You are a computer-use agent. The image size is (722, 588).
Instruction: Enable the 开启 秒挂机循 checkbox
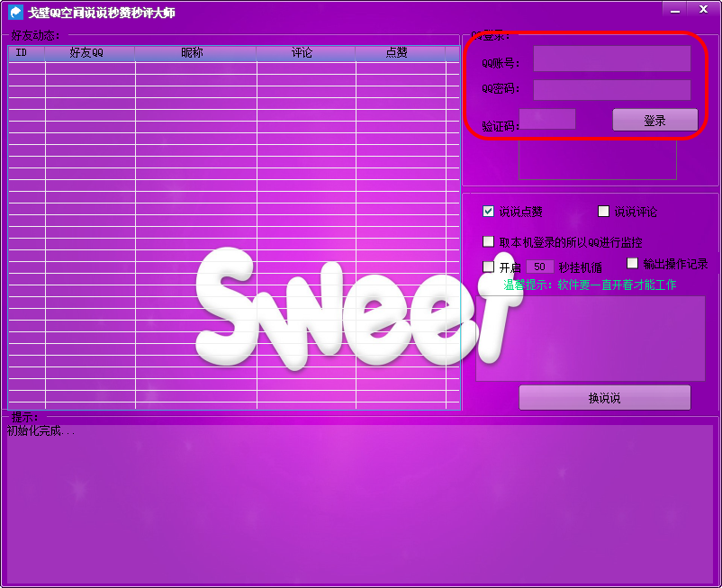[x=488, y=267]
